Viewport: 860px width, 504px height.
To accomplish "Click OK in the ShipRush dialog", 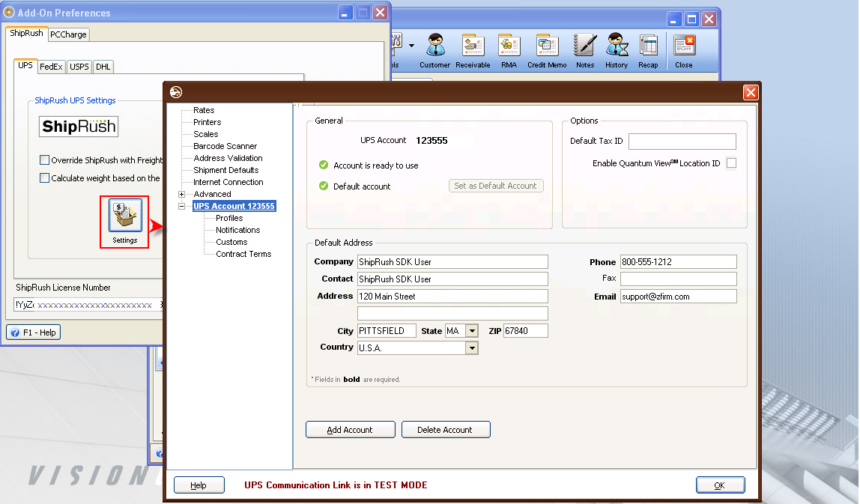I will pyautogui.click(x=720, y=485).
